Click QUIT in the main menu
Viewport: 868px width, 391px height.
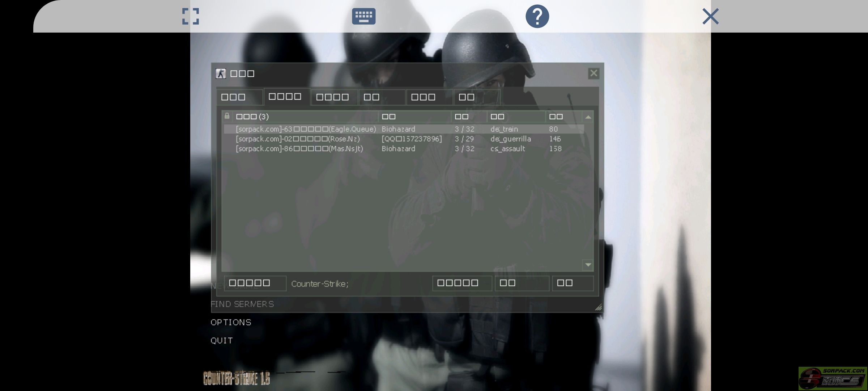[x=221, y=341]
